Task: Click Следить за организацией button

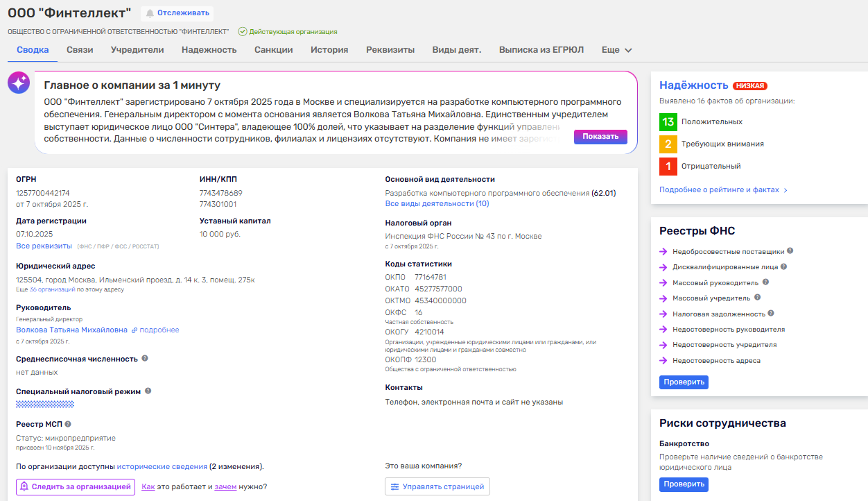Action: [x=76, y=486]
